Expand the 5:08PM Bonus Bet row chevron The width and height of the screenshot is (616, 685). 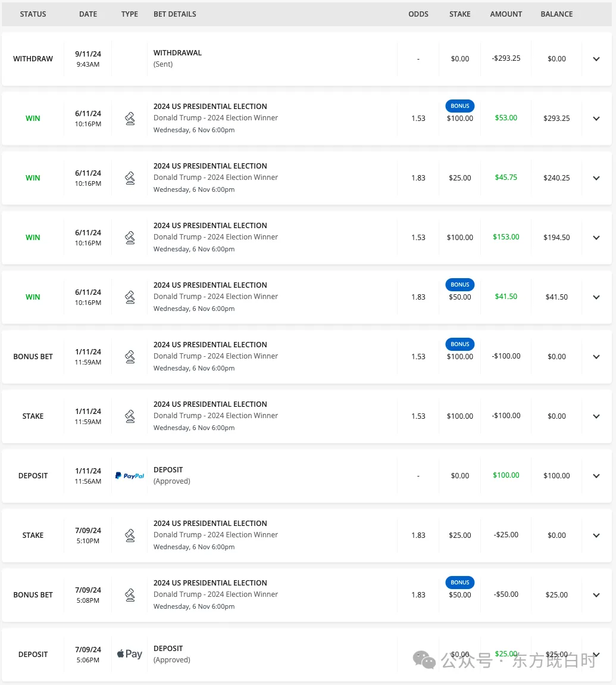[x=596, y=595]
